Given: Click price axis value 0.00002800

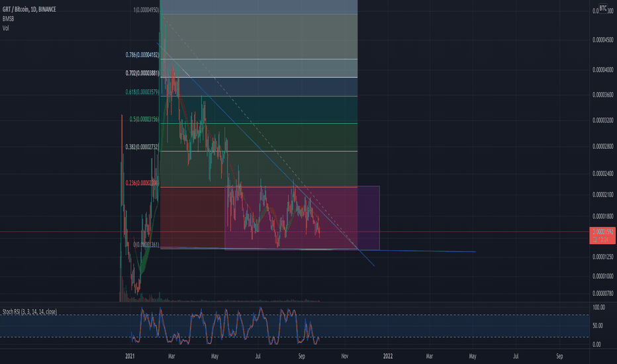Looking at the screenshot, I should 603,146.
